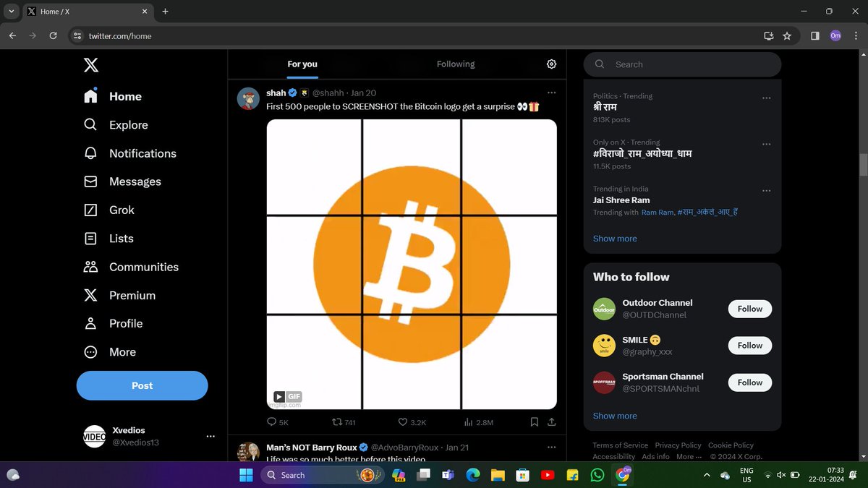The width and height of the screenshot is (868, 488).
Task: Follow the SMILE account
Action: (750, 346)
